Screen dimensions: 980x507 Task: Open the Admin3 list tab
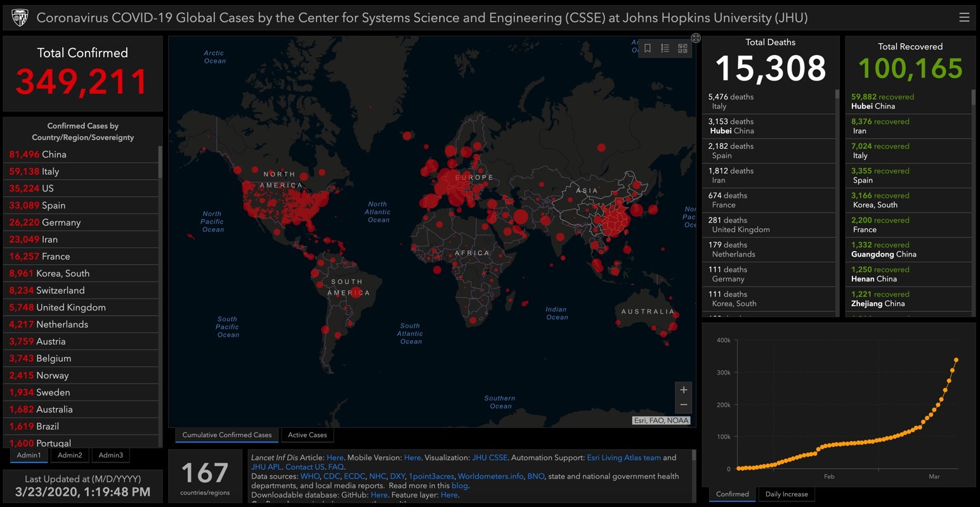pos(110,455)
